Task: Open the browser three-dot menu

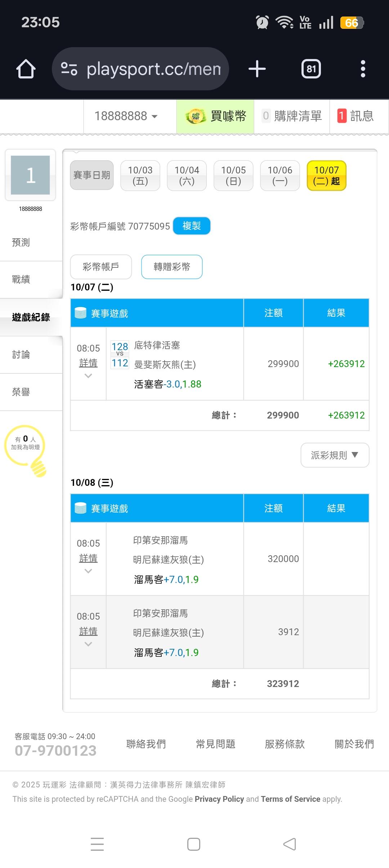Action: [363, 69]
